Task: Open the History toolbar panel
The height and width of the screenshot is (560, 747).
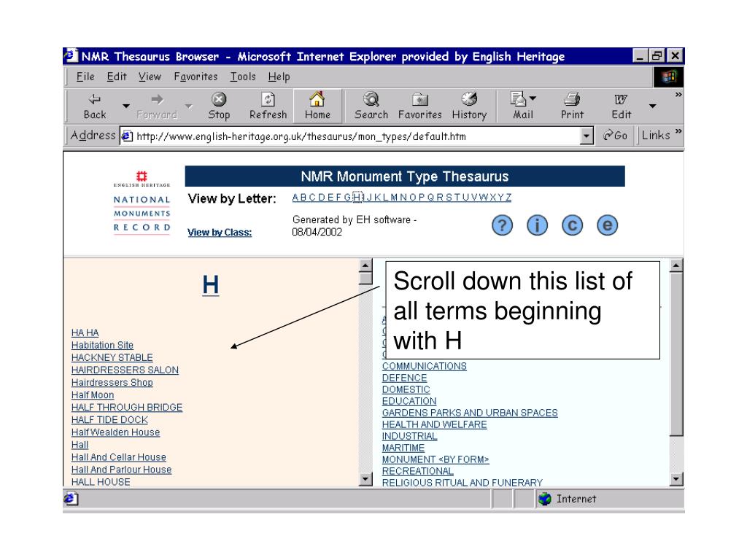Action: [x=469, y=106]
